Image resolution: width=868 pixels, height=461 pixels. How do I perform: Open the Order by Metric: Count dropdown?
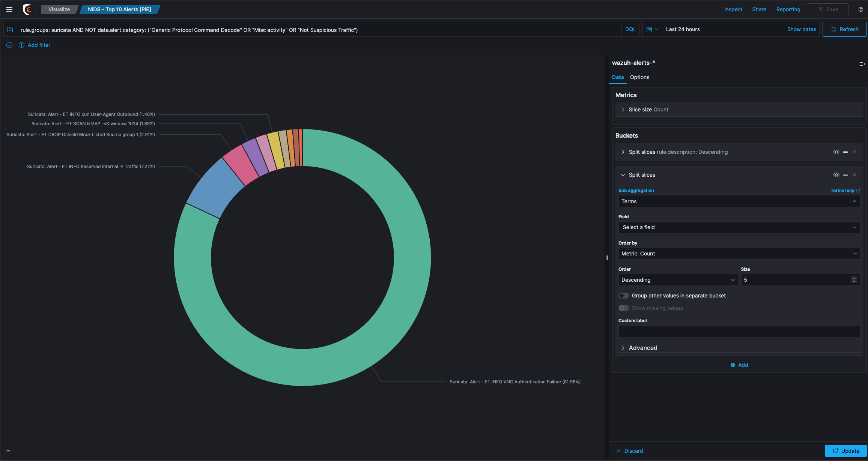(x=739, y=254)
